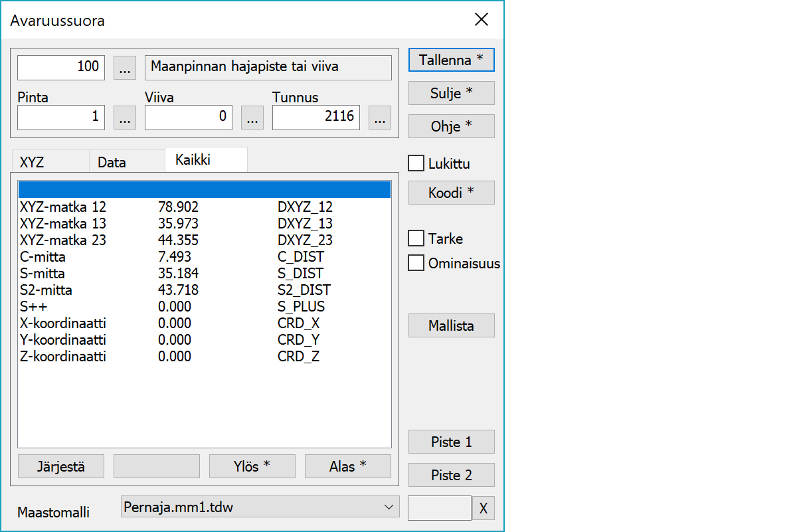This screenshot has width=797, height=532.
Task: Open the Tunnus browse ellipsis button
Action: pos(379,118)
